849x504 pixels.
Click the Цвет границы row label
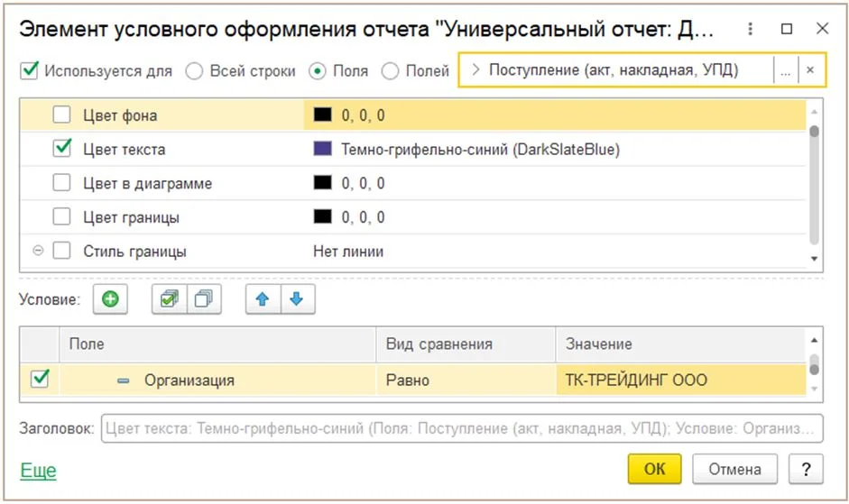point(131,217)
